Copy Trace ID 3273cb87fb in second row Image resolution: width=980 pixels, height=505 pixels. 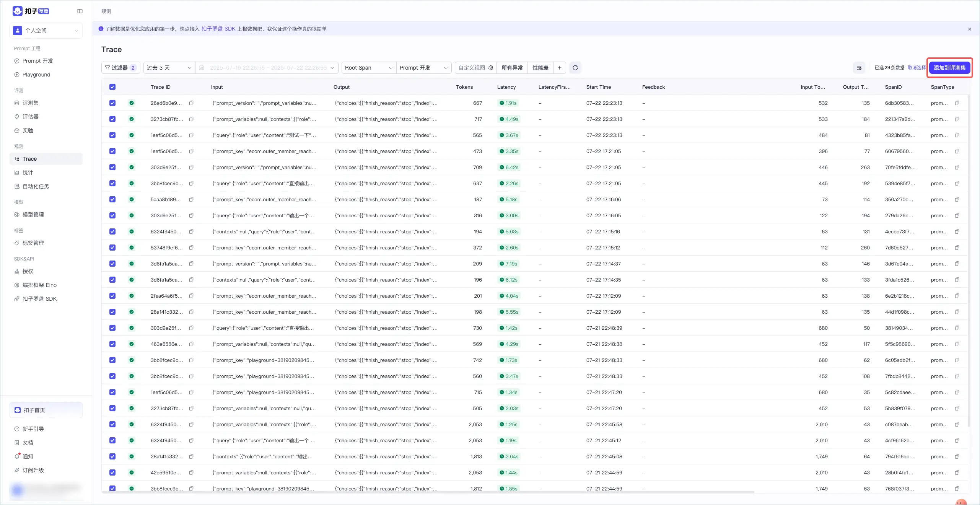[191, 119]
